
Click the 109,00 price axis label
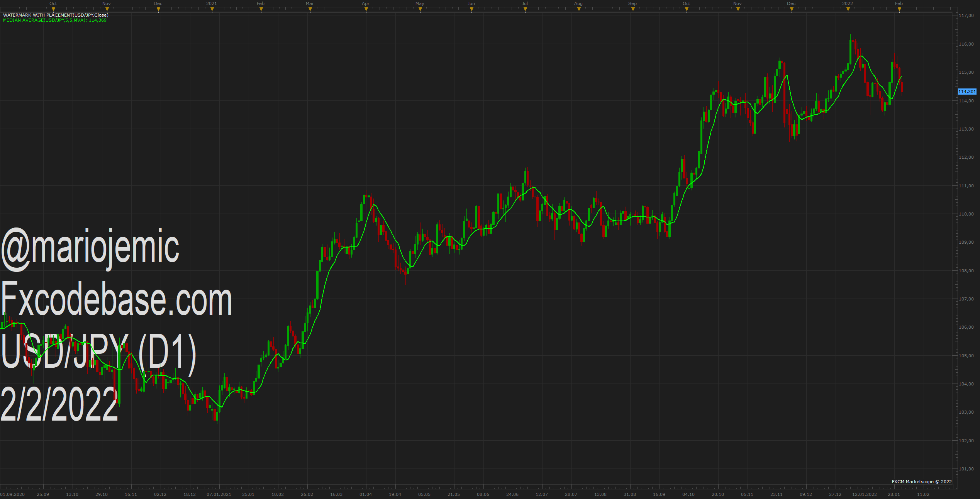click(x=966, y=242)
